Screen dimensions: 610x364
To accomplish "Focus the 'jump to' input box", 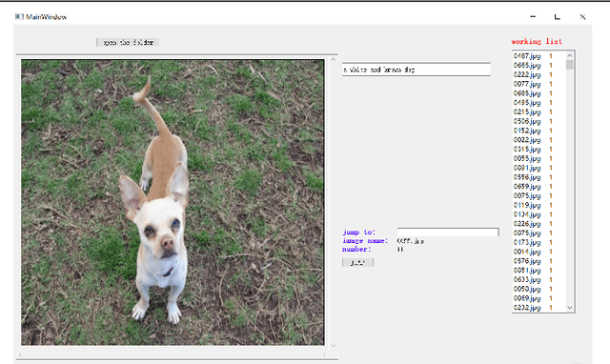I will (448, 233).
